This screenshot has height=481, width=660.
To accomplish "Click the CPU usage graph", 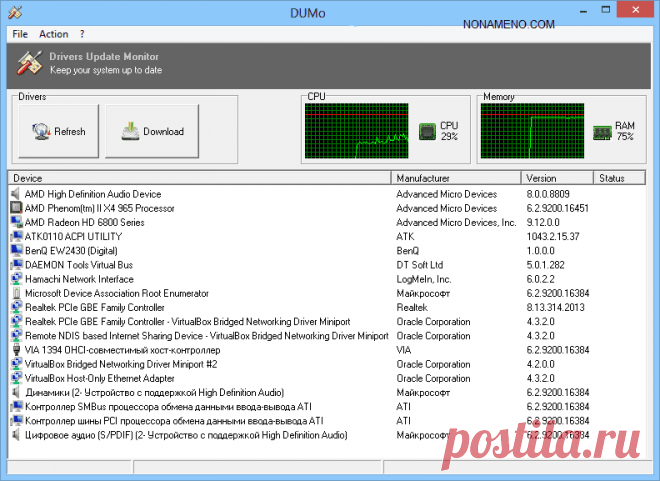I will 357,131.
